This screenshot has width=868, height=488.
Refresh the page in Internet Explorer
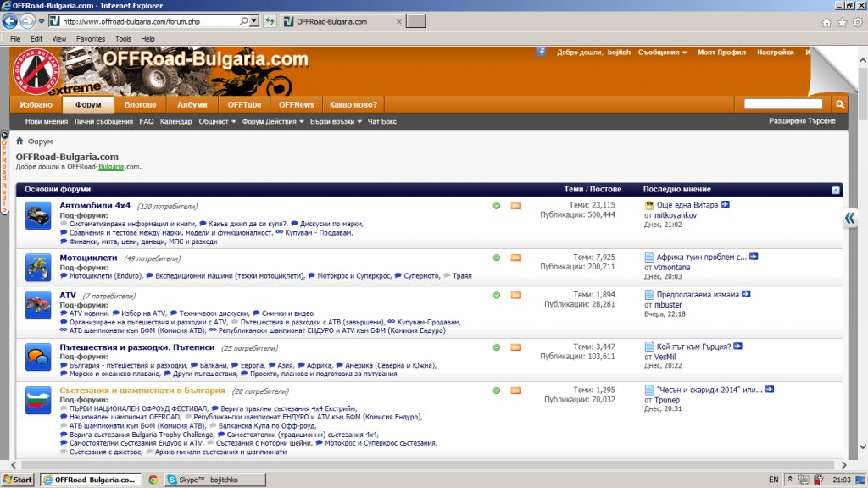tap(270, 21)
